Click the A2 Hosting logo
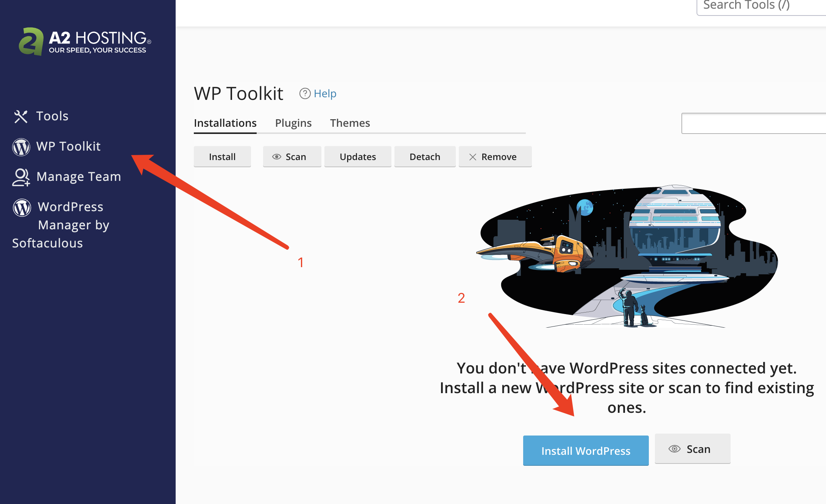Image resolution: width=826 pixels, height=504 pixels. [x=85, y=41]
